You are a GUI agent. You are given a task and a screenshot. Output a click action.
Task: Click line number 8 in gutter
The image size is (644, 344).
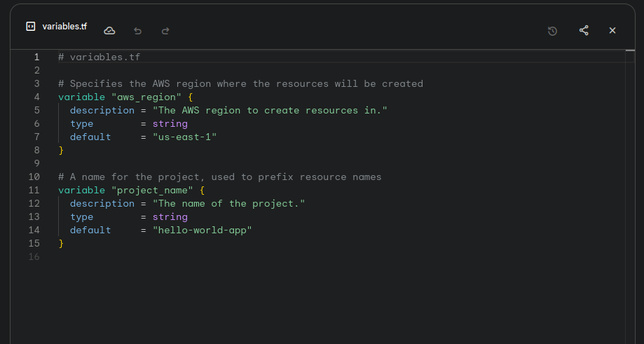pyautogui.click(x=36, y=150)
